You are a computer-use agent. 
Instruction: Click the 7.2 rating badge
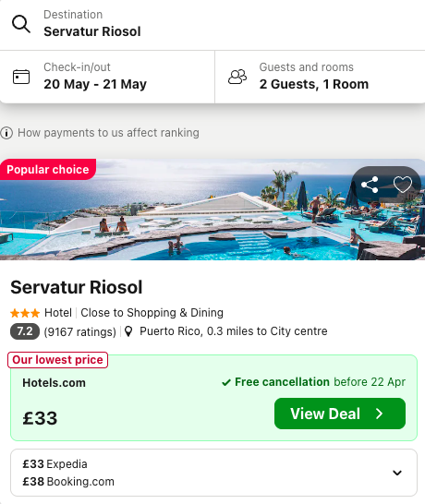pyautogui.click(x=25, y=331)
